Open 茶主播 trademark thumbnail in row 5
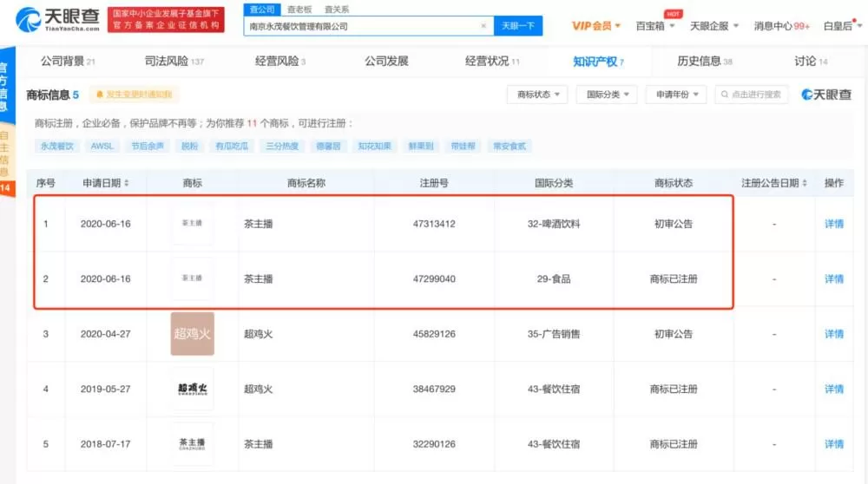The width and height of the screenshot is (868, 484). click(192, 443)
